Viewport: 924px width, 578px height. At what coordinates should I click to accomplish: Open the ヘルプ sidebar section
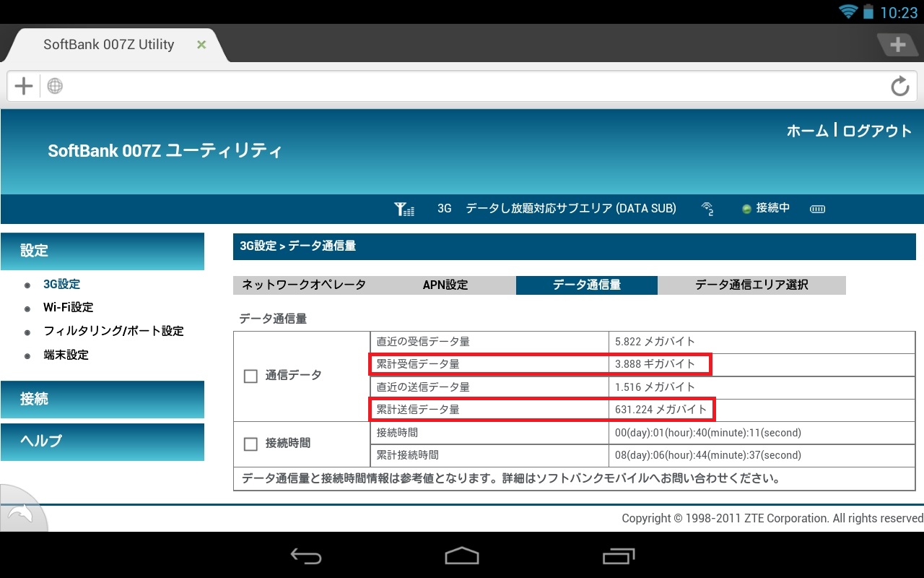103,441
